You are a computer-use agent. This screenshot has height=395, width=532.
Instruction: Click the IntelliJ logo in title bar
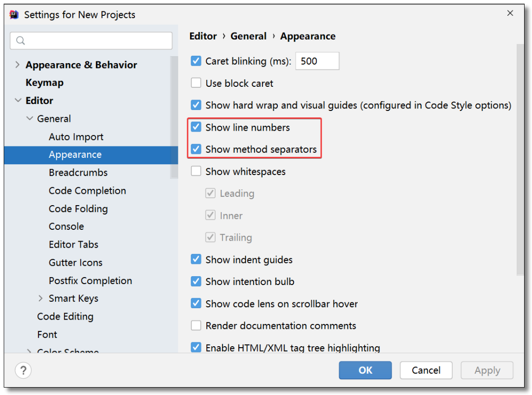coord(14,15)
